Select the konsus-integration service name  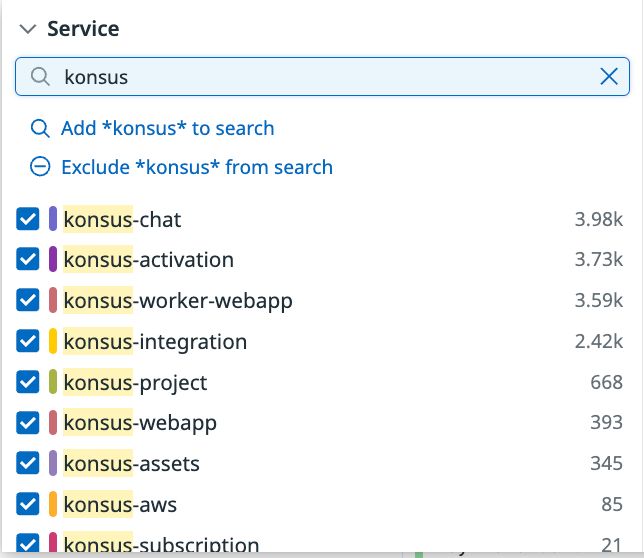tap(155, 342)
